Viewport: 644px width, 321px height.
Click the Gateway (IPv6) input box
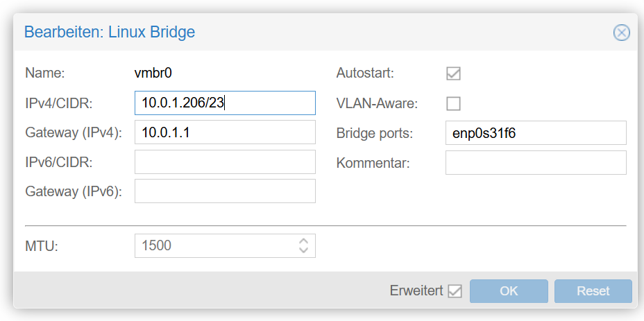coord(225,191)
